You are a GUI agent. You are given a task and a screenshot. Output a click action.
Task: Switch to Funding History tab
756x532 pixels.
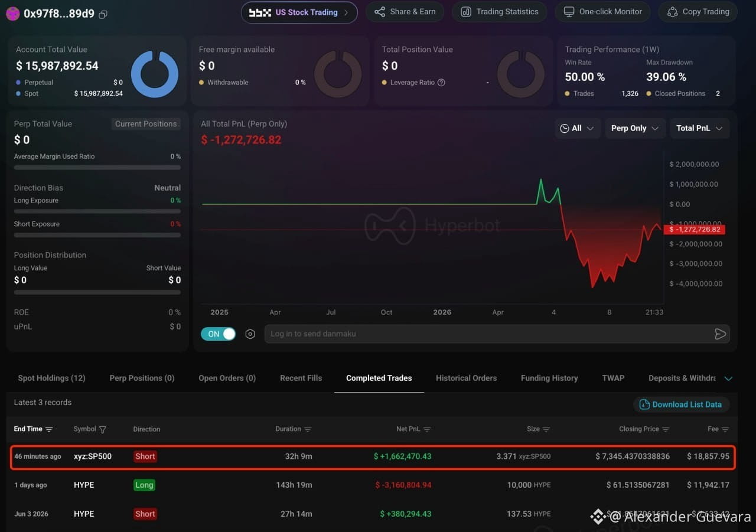tap(549, 378)
